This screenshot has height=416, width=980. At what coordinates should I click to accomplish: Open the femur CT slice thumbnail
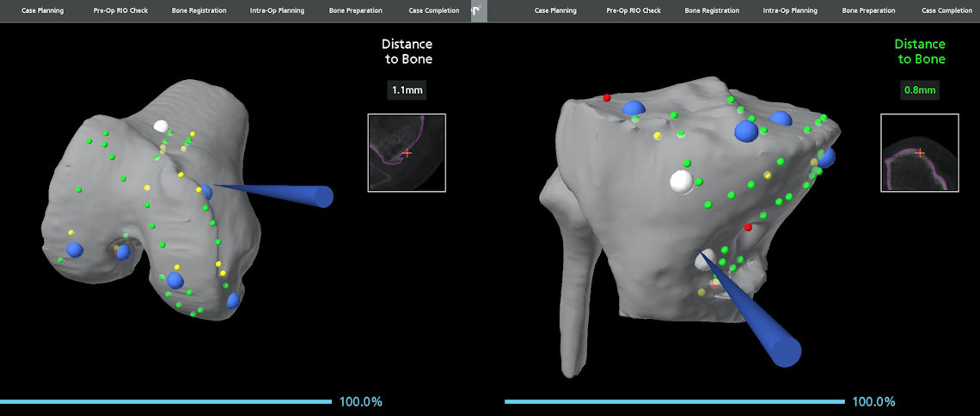(x=406, y=152)
